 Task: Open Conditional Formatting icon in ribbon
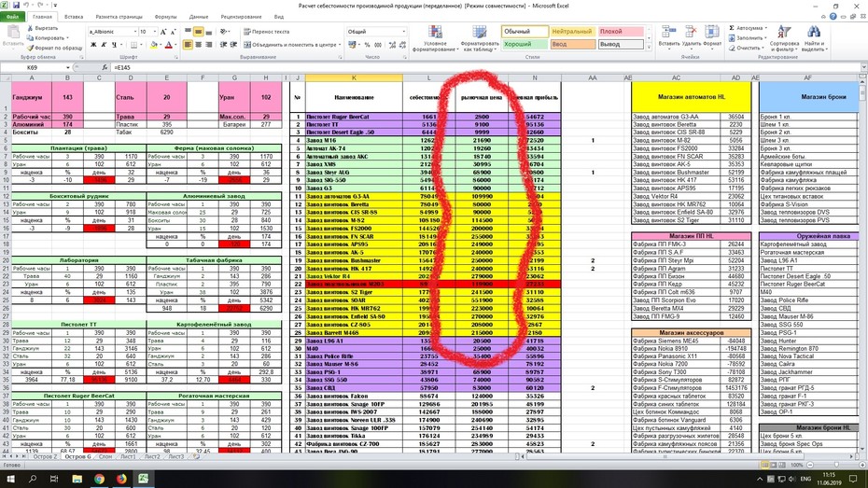point(435,33)
